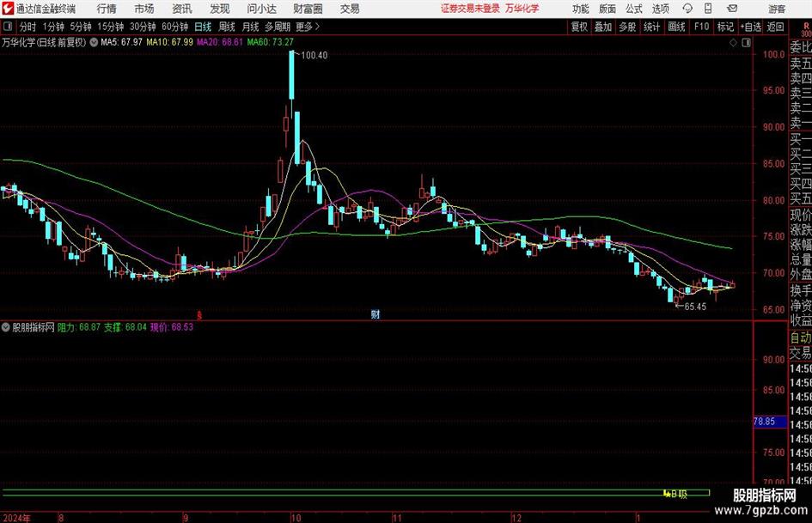The image size is (812, 523).
Task: Click the 自动 label in right panel
Action: (x=801, y=338)
